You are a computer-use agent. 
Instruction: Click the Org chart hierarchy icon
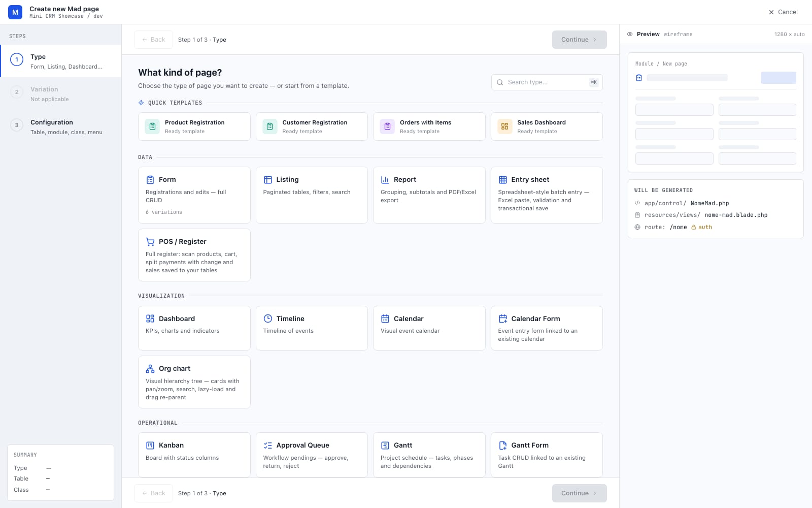[x=150, y=369]
